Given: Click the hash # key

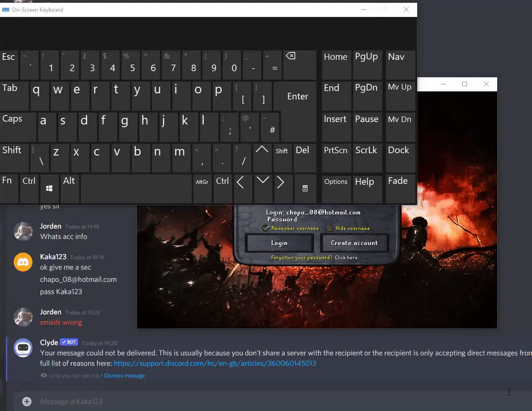Looking at the screenshot, I should 269,127.
